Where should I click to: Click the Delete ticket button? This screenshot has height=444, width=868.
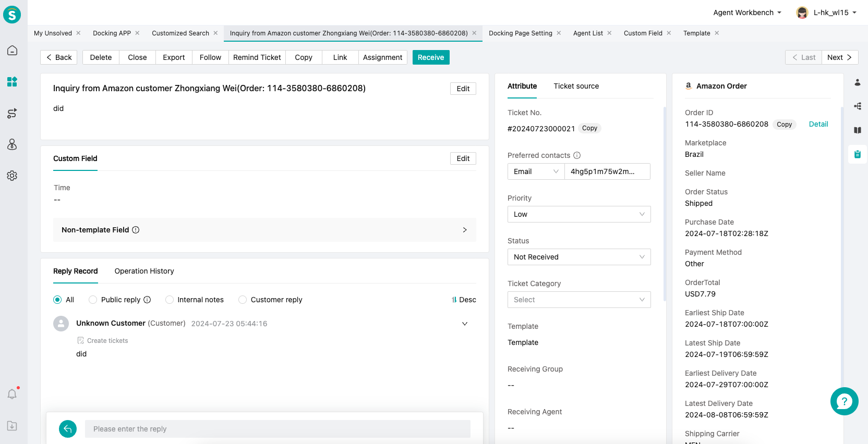101,57
